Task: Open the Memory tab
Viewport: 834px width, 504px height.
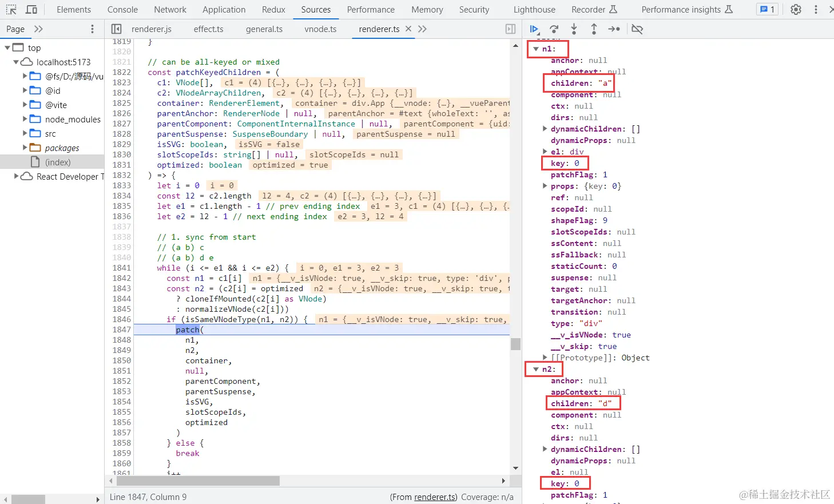Action: tap(427, 10)
